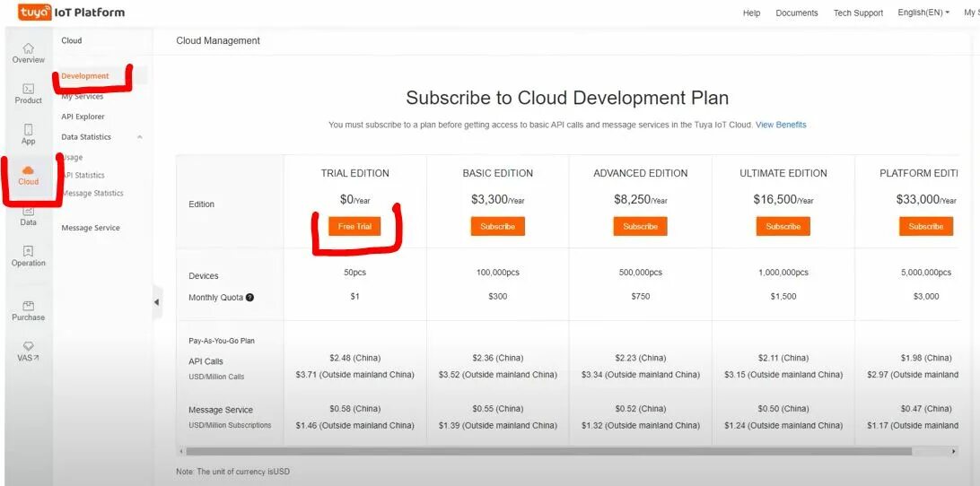Click the Free Trial button
This screenshot has width=980, height=486.
click(x=354, y=226)
